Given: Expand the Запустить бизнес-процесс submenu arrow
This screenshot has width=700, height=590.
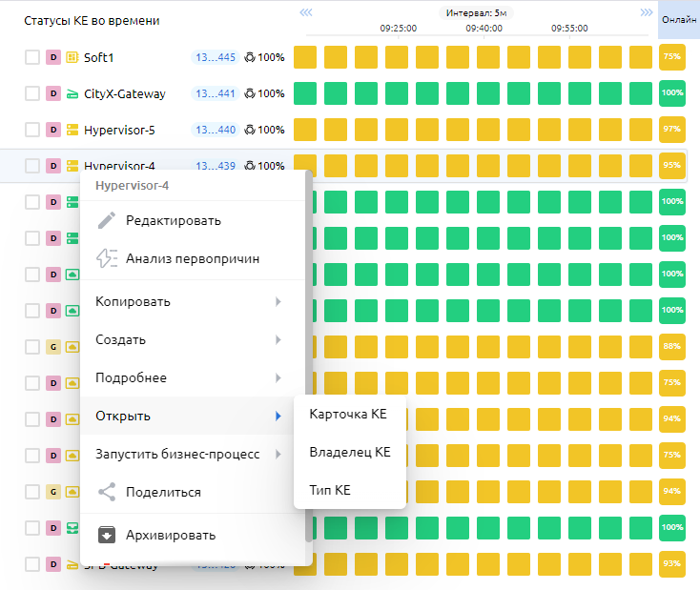Looking at the screenshot, I should click(x=278, y=455).
